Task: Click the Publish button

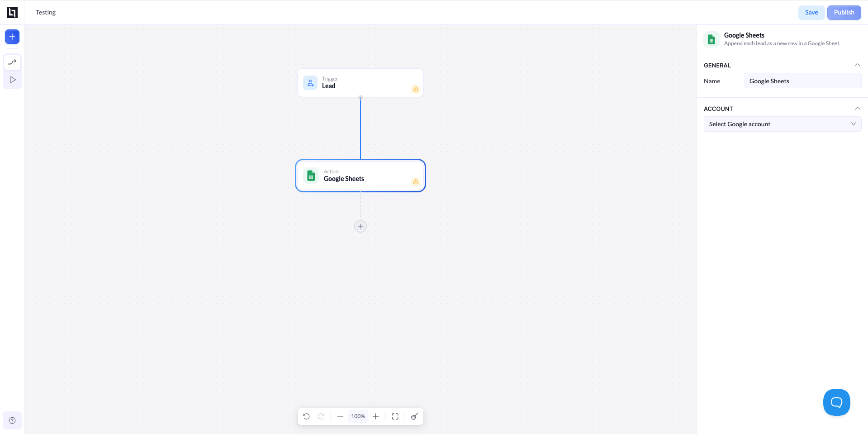Action: 844,13
